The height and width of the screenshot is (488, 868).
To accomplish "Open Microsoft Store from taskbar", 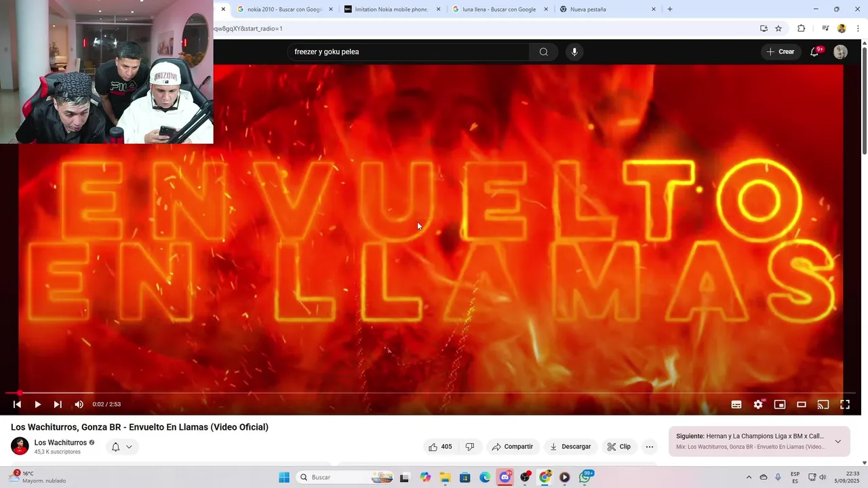I will (x=465, y=477).
